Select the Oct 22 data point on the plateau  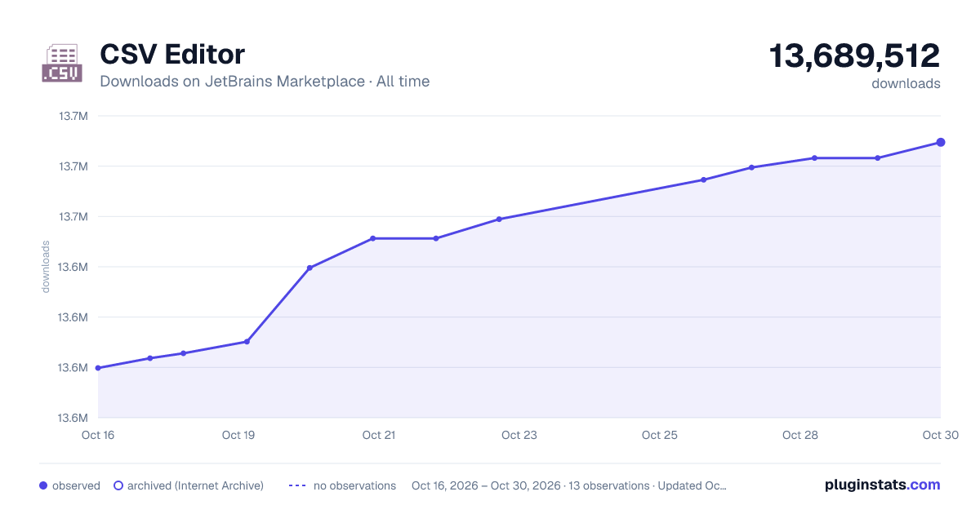436,238
